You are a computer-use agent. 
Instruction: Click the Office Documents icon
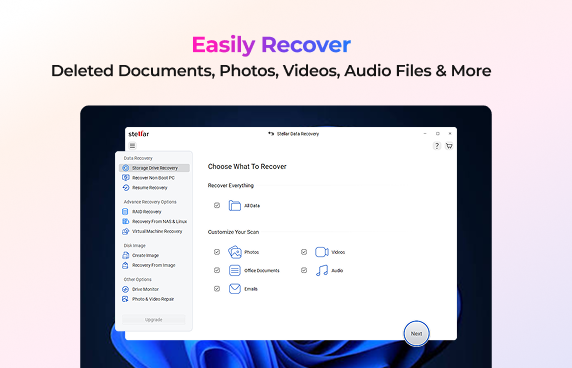235,270
